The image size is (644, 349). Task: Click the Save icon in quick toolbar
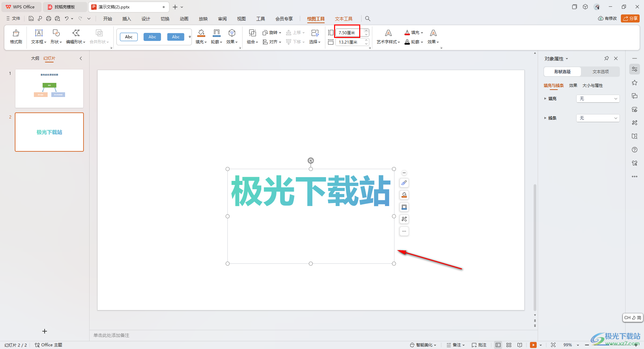[x=31, y=19]
